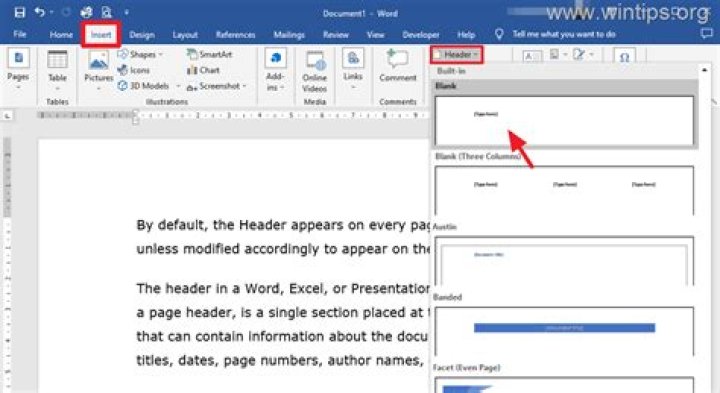This screenshot has width=720, height=393.
Task: Choose the Blank header thumbnail
Action: tap(564, 121)
